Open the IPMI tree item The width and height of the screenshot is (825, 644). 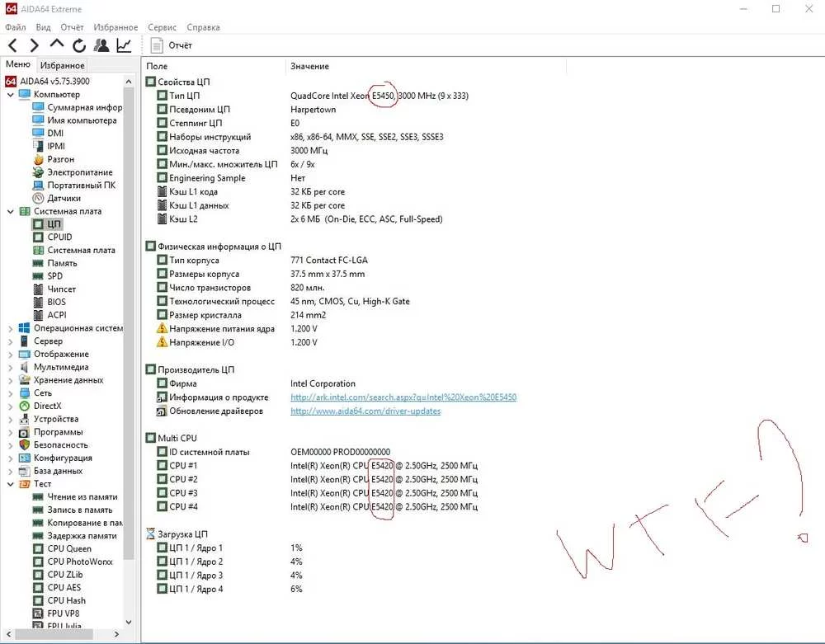click(x=56, y=146)
